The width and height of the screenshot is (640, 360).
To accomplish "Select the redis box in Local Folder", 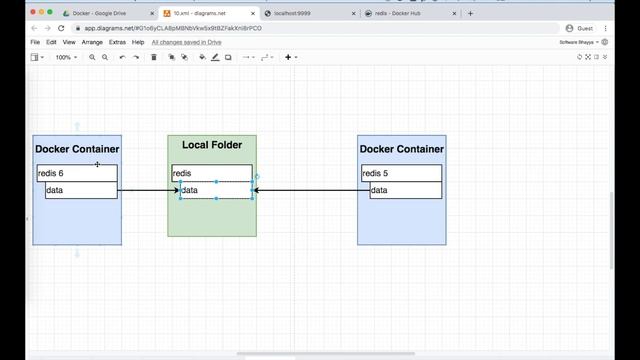I will [x=212, y=173].
